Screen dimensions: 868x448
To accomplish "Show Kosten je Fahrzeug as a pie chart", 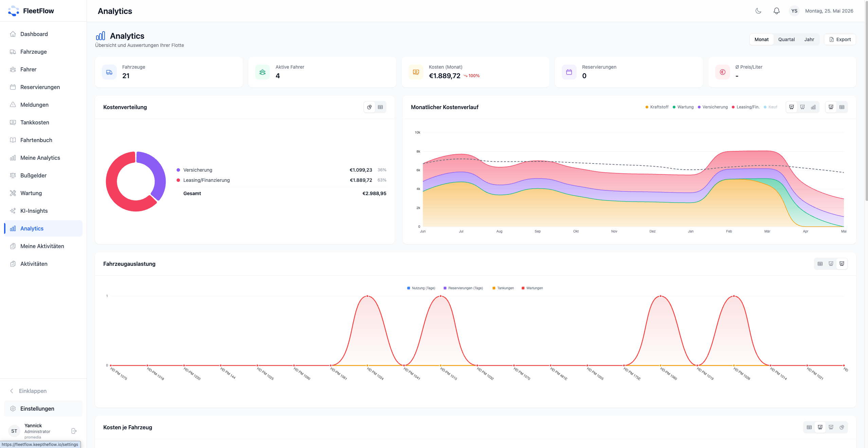I will [x=842, y=427].
